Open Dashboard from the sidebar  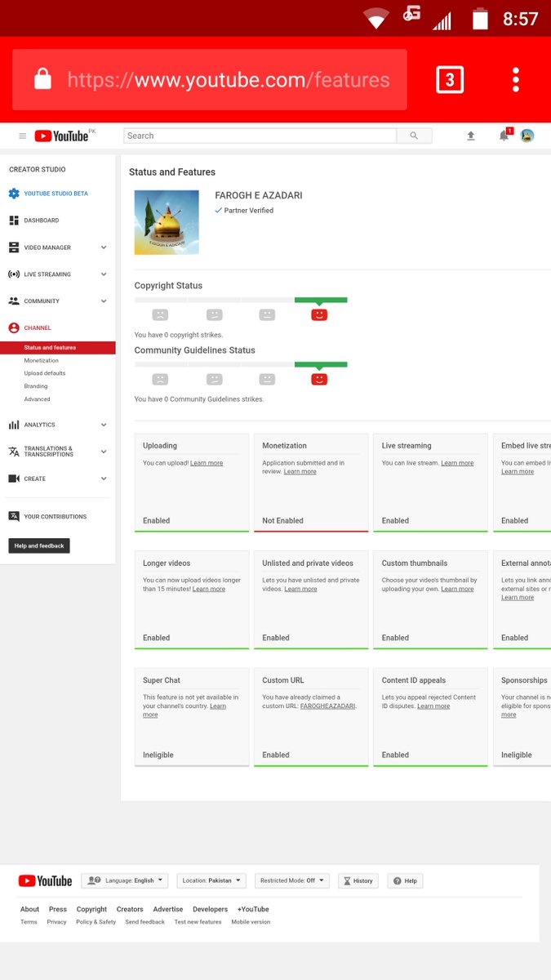[x=41, y=220]
